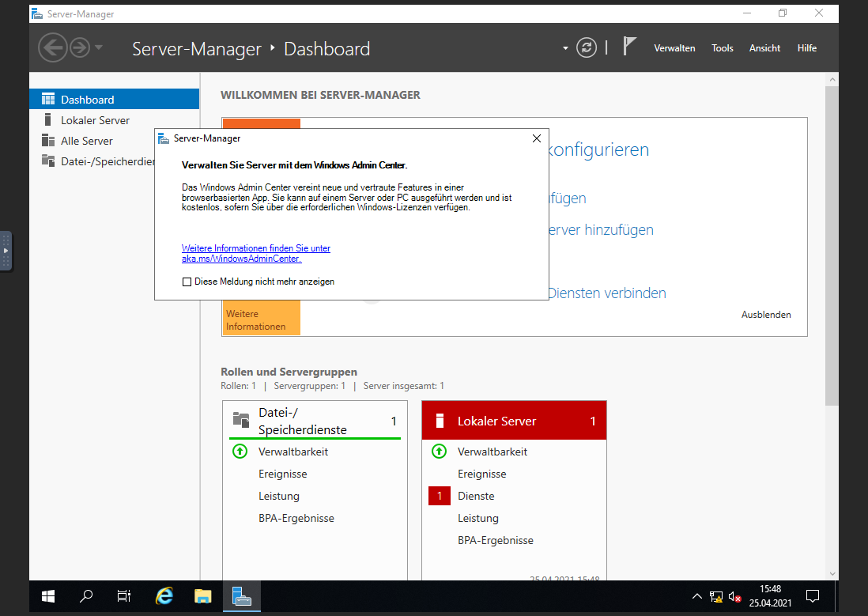Click the 'Rollen und Servergruppen' heading
The image size is (868, 616).
tap(289, 372)
